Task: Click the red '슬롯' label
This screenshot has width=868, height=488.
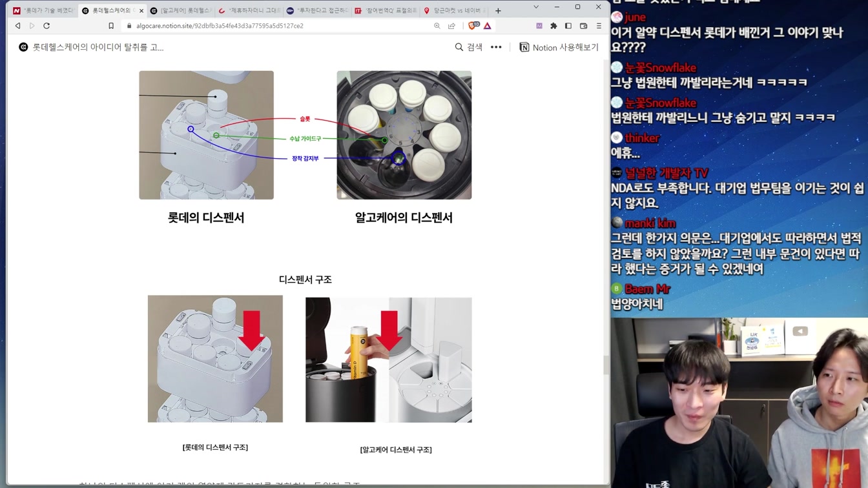Action: pyautogui.click(x=305, y=119)
